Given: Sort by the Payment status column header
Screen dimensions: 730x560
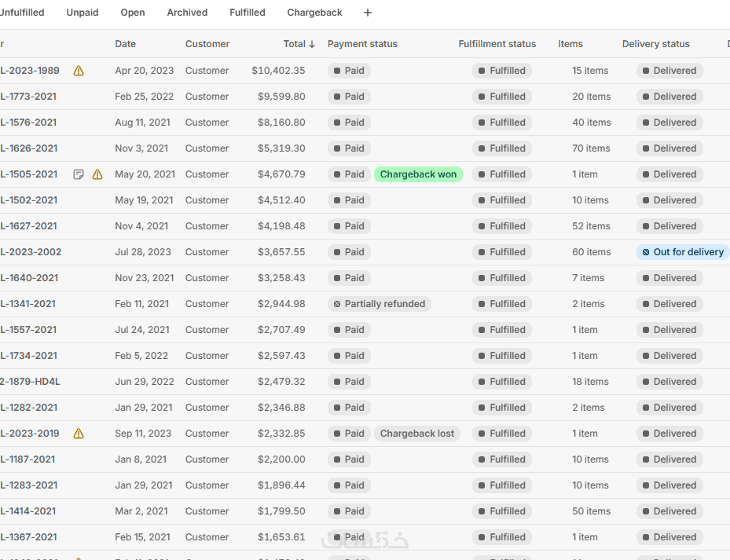Looking at the screenshot, I should pos(362,44).
